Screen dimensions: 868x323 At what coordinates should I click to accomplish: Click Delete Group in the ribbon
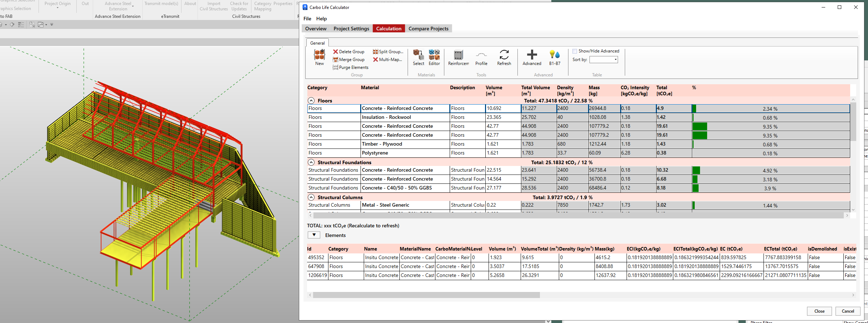[348, 52]
